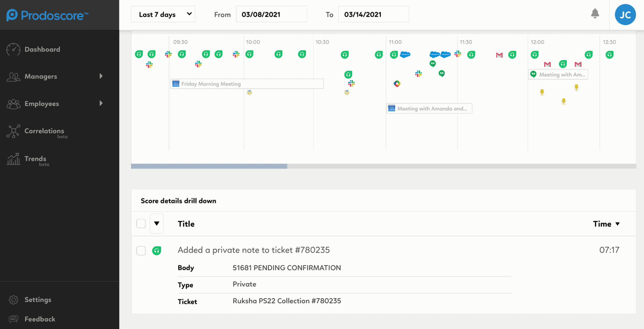
Task: Click the '09:30' time label
Action: coord(180,42)
